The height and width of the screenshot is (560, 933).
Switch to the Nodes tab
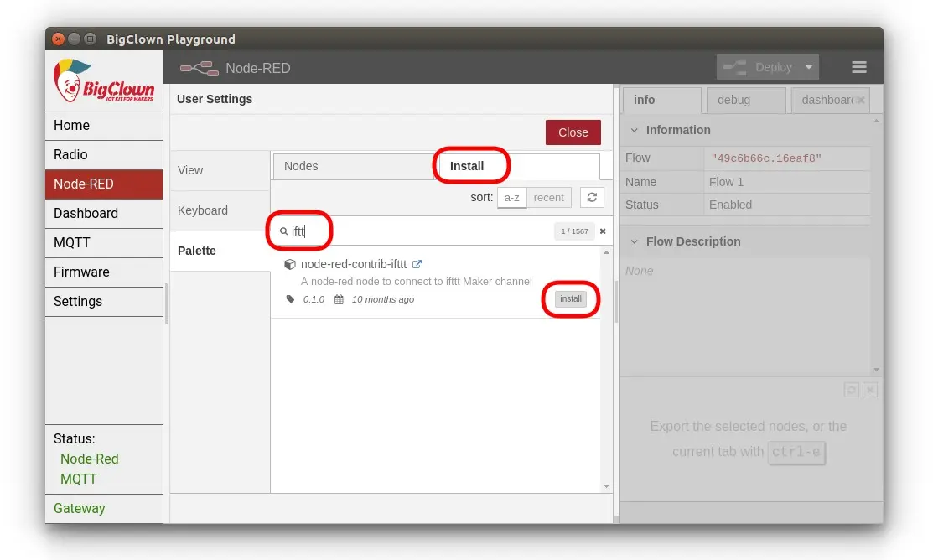(x=355, y=166)
